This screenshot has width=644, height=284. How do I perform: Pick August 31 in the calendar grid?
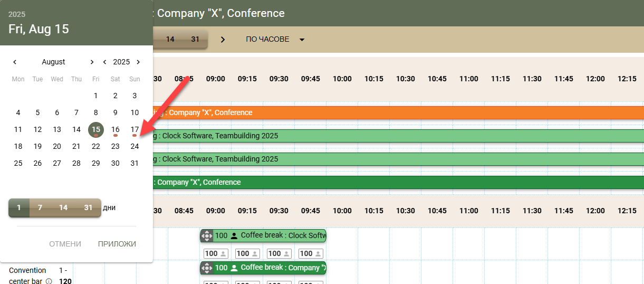click(134, 163)
